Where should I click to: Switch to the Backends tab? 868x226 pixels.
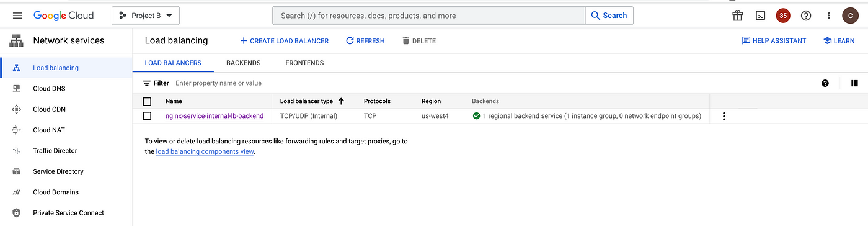point(243,63)
